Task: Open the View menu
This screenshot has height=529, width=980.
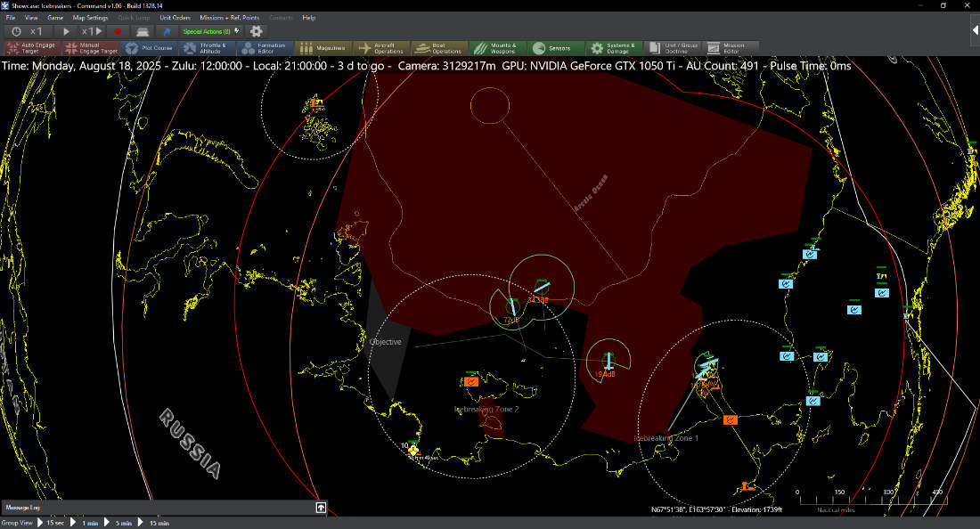Action: pyautogui.click(x=30, y=18)
